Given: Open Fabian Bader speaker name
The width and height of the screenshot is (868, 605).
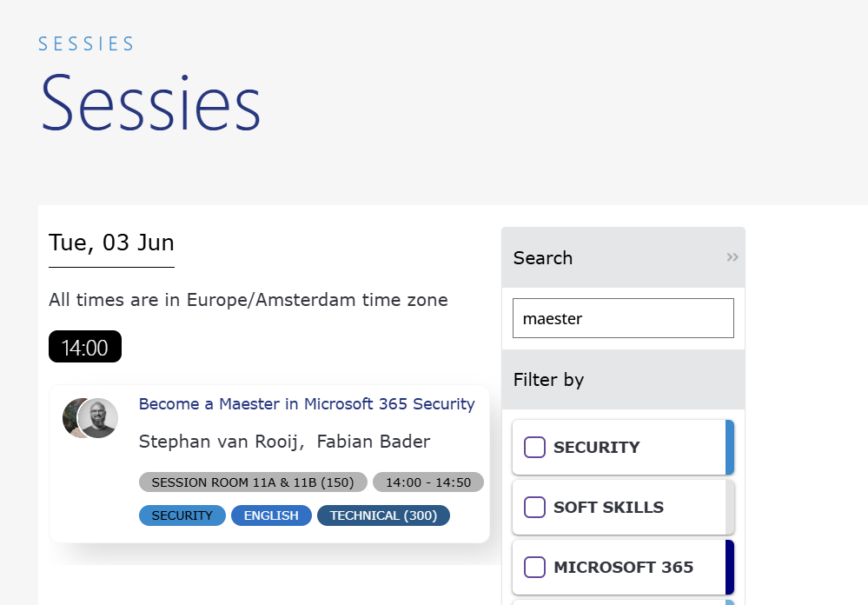Looking at the screenshot, I should coord(374,442).
